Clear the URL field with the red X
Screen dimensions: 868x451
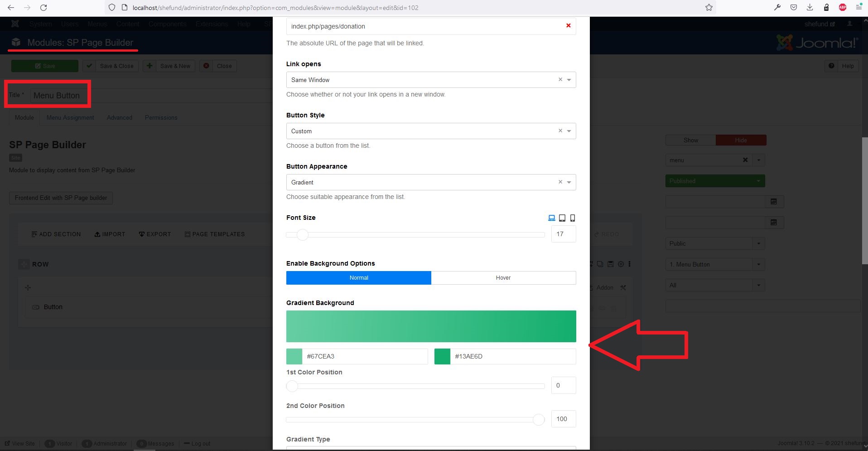(568, 26)
